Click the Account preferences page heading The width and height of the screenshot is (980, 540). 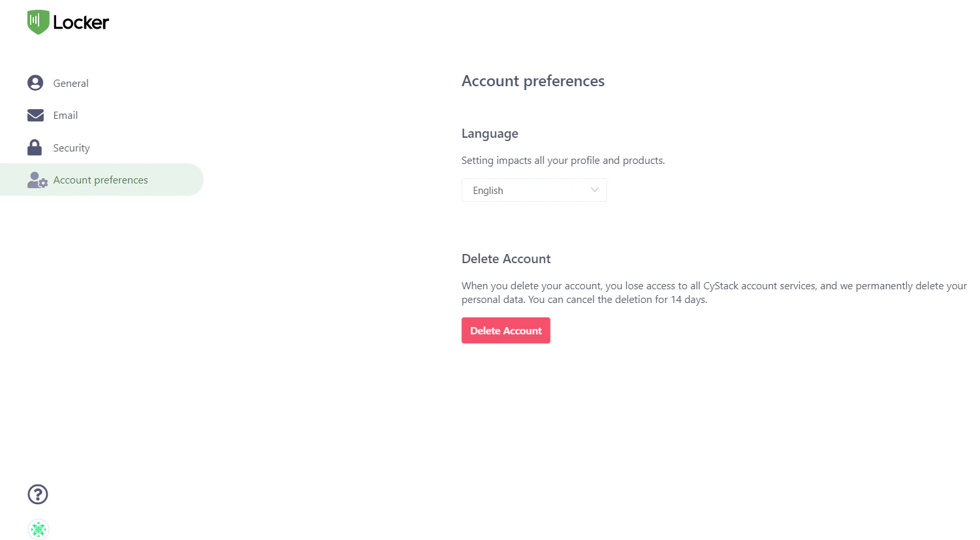click(x=533, y=80)
